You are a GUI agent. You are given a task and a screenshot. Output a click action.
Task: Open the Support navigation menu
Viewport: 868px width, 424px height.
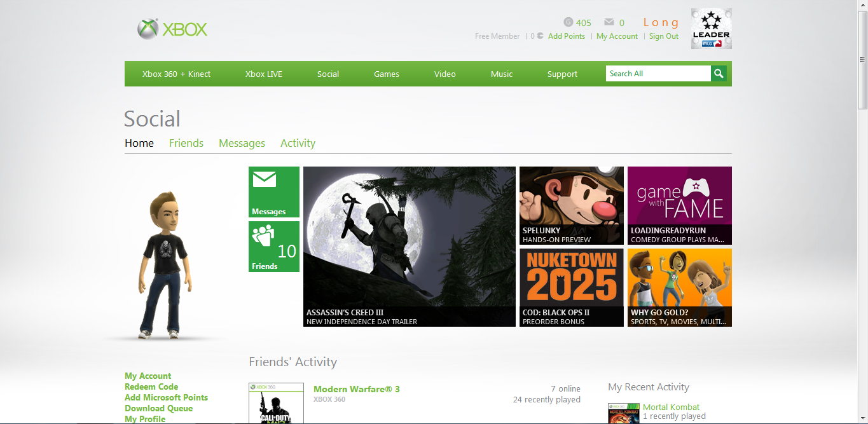[563, 74]
